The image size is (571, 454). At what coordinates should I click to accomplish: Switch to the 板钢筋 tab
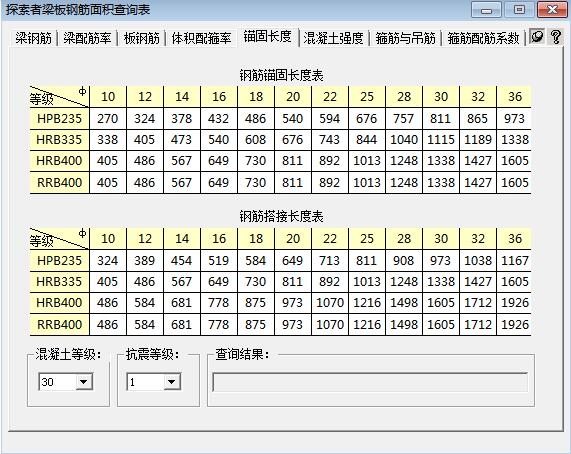[x=142, y=38]
